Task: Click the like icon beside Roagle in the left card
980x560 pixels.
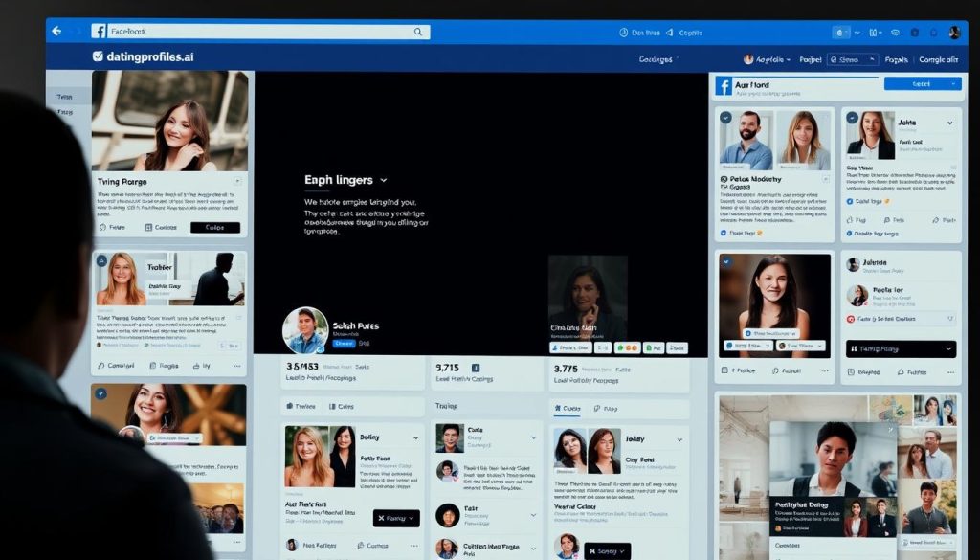Action: (196, 366)
